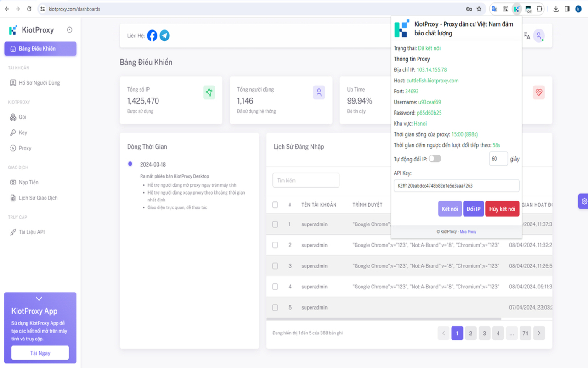Click the Đổi IP button
Screen dimensions: 588x368
(x=474, y=208)
